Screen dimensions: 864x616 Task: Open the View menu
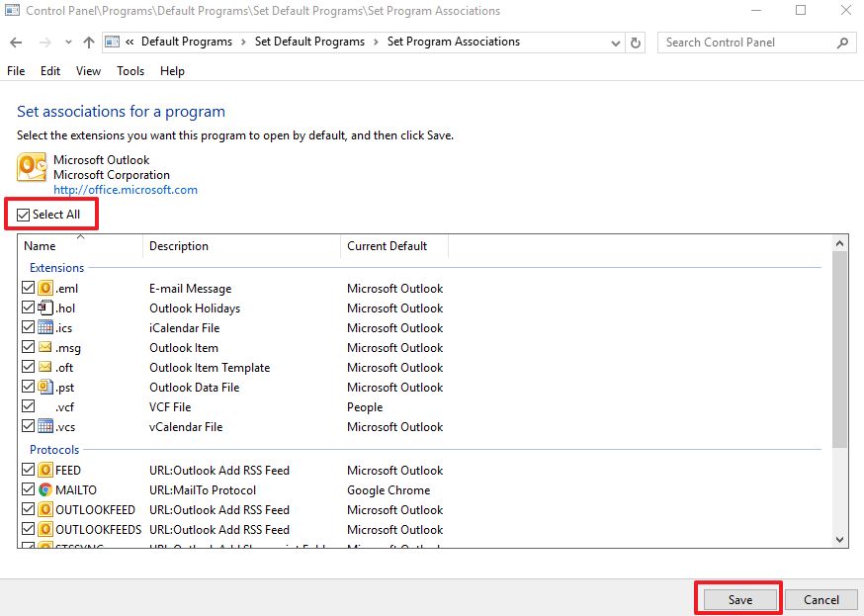pyautogui.click(x=88, y=71)
